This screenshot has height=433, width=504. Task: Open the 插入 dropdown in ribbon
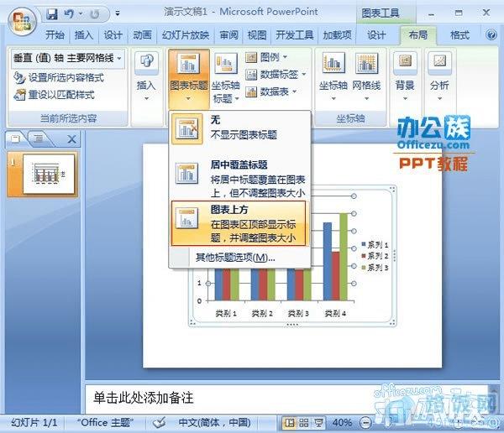146,76
